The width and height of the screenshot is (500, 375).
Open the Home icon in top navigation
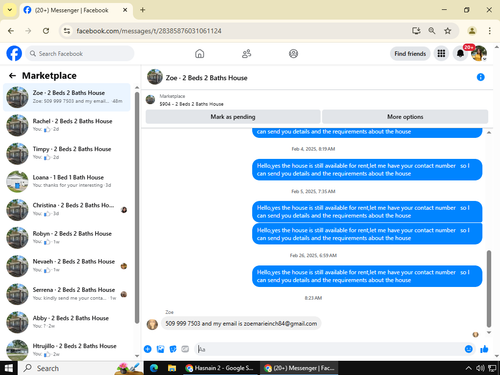[x=200, y=54]
